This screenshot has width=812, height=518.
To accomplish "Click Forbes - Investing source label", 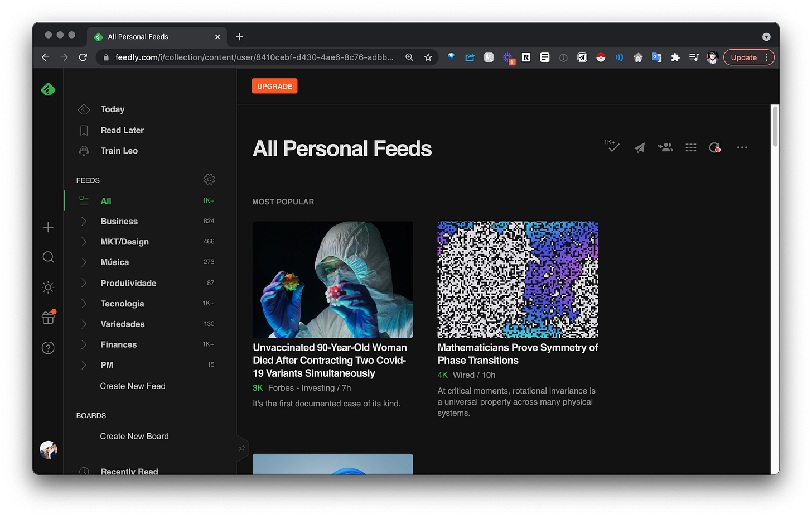I will (x=302, y=388).
